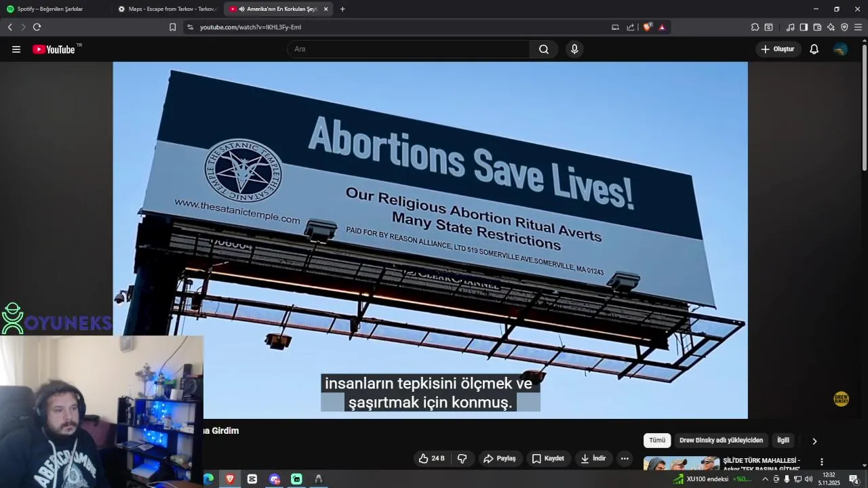Click the browser address bar URL
Image resolution: width=868 pixels, height=488 pixels.
coord(250,27)
